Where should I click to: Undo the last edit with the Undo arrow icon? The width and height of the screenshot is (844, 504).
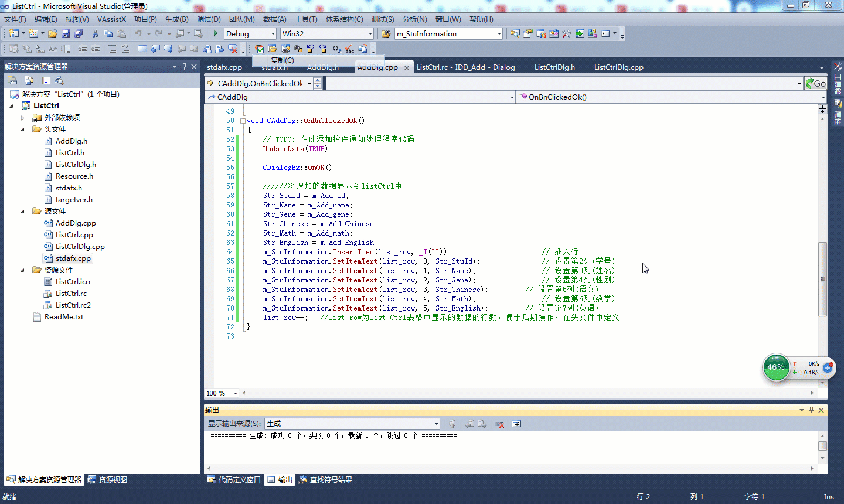[138, 33]
